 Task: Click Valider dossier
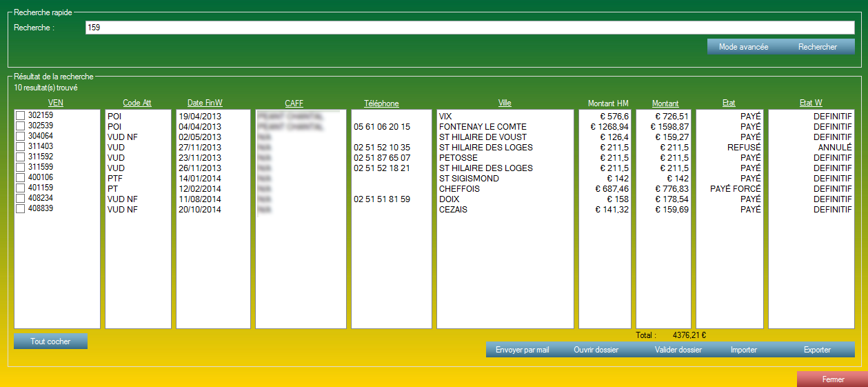pos(678,350)
